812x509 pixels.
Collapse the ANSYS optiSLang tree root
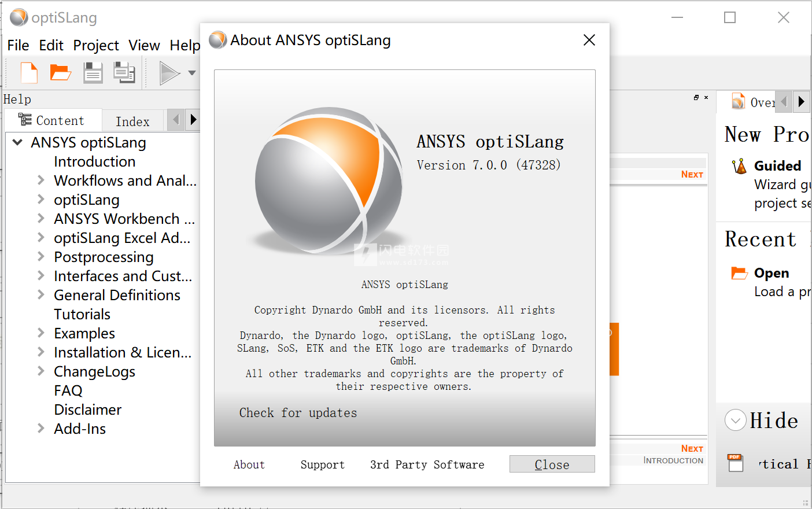[17, 142]
